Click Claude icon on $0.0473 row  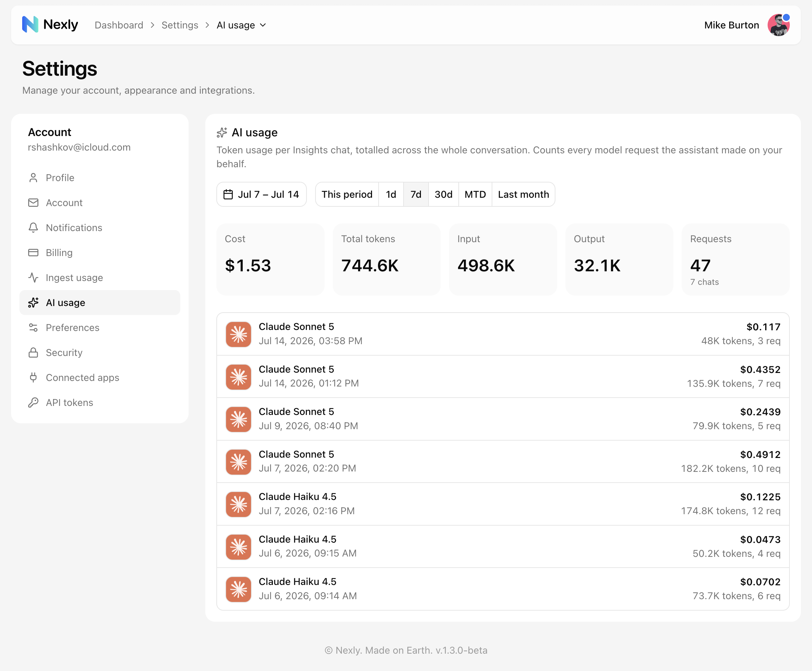pyautogui.click(x=238, y=547)
